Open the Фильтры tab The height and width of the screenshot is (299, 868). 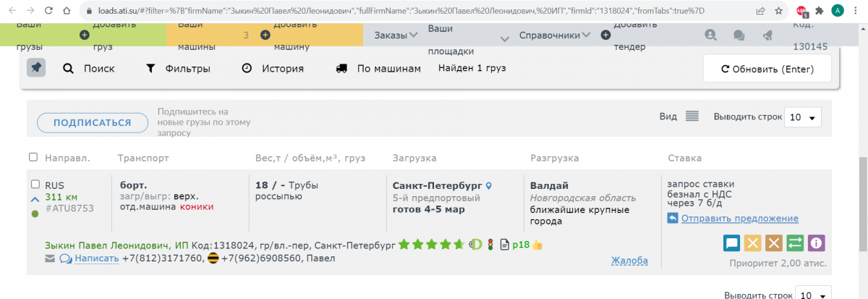click(178, 69)
